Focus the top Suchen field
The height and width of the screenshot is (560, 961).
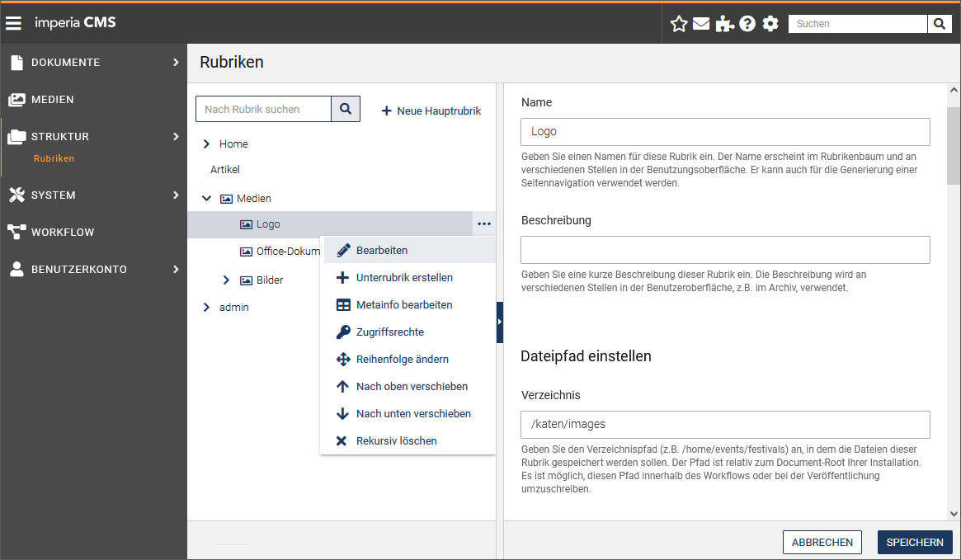click(857, 24)
